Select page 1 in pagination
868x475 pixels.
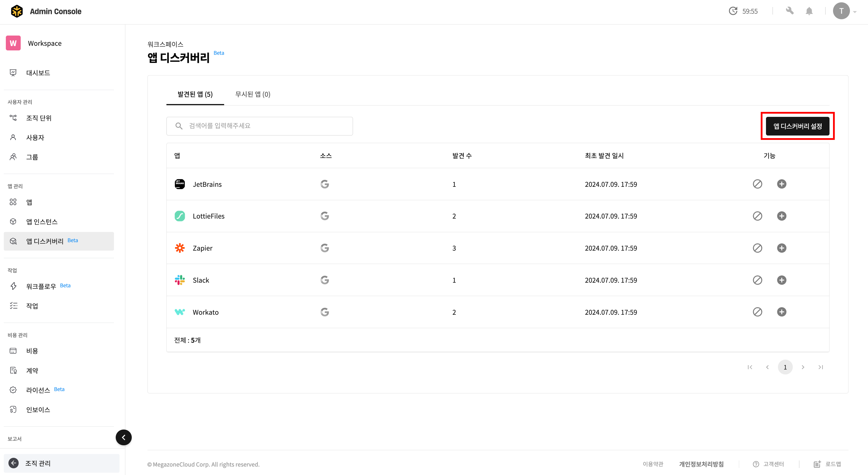(785, 367)
